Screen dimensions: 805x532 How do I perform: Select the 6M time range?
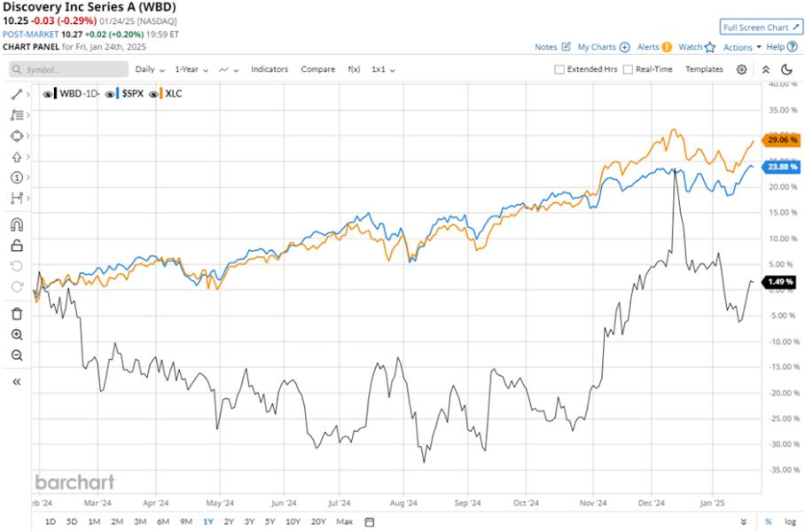coord(163,521)
